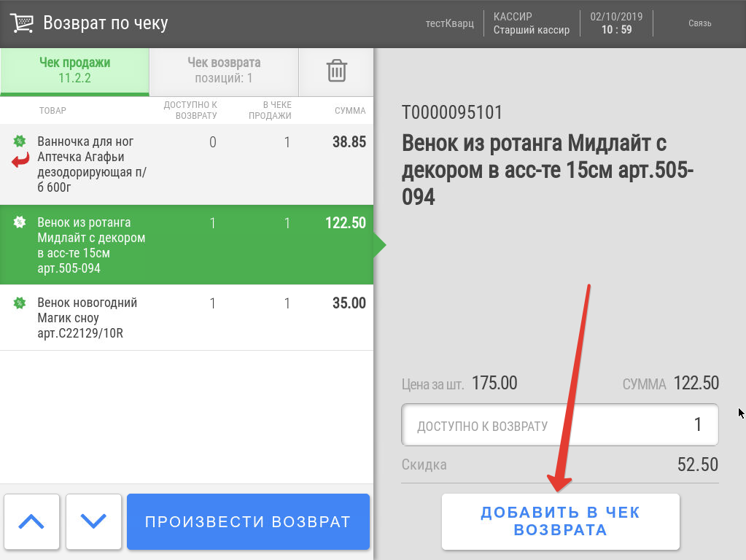Screen dimensions: 746x560
Task: Select the Венок из ротанга Мидлайт row
Action: [x=187, y=245]
